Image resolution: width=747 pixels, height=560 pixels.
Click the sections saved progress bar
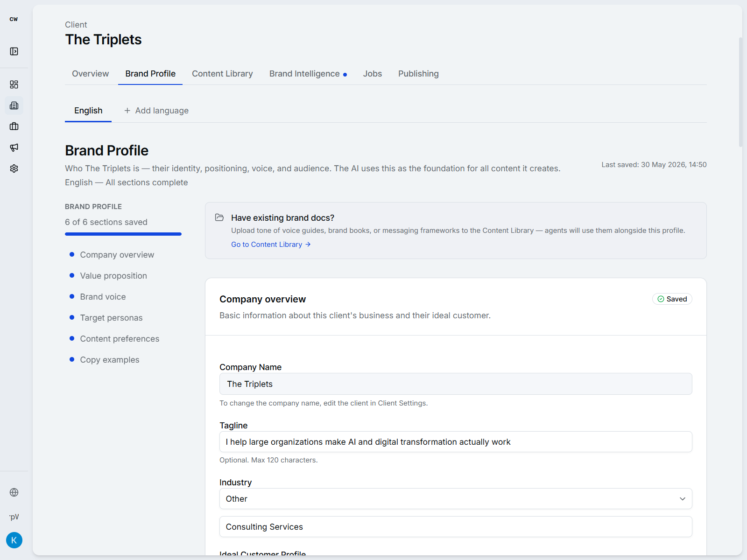pos(123,234)
